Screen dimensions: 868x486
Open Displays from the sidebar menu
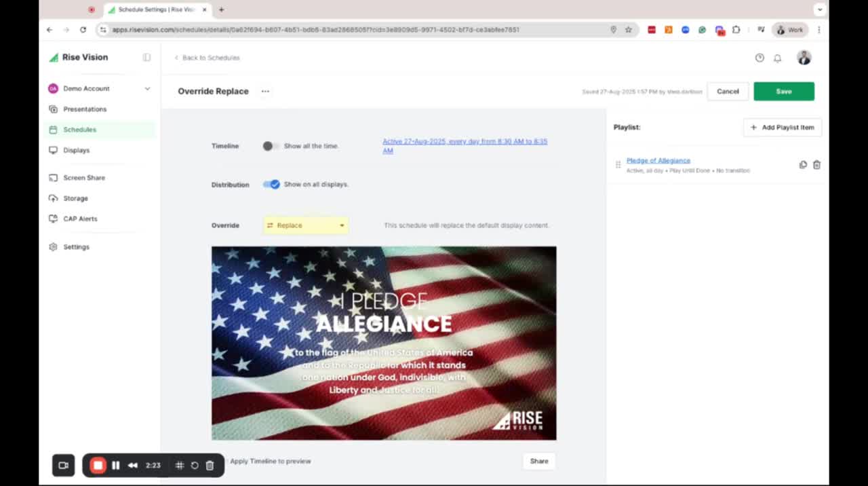tap(76, 150)
